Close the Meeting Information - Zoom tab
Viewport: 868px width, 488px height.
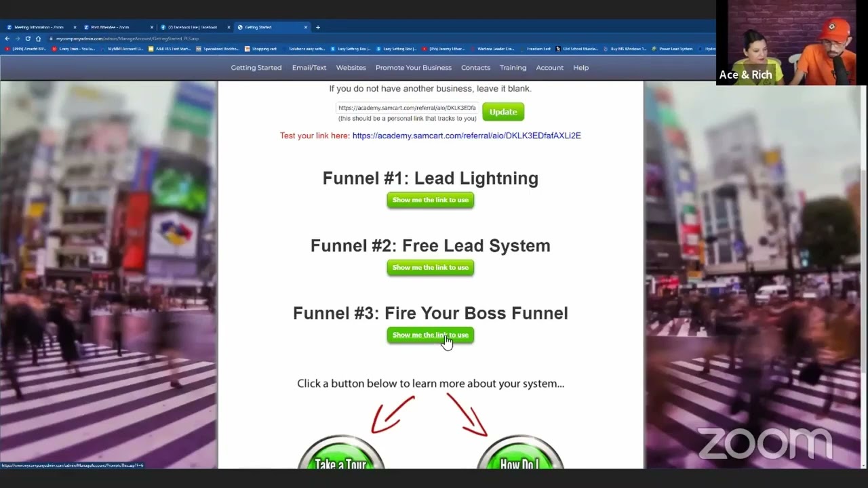(x=75, y=27)
